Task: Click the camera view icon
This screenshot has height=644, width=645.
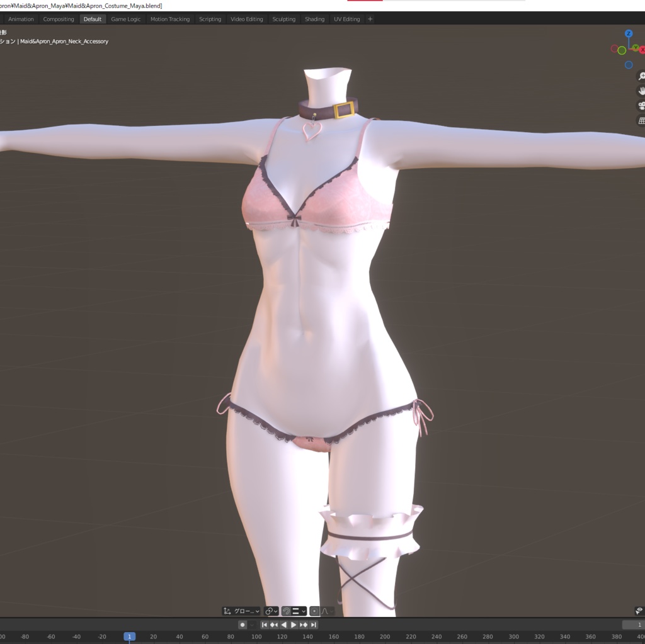Action: click(x=642, y=105)
